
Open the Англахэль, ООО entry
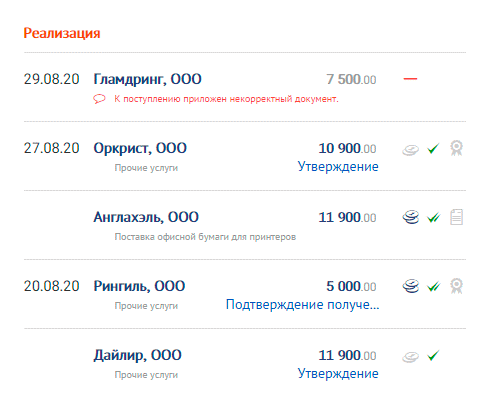click(146, 217)
